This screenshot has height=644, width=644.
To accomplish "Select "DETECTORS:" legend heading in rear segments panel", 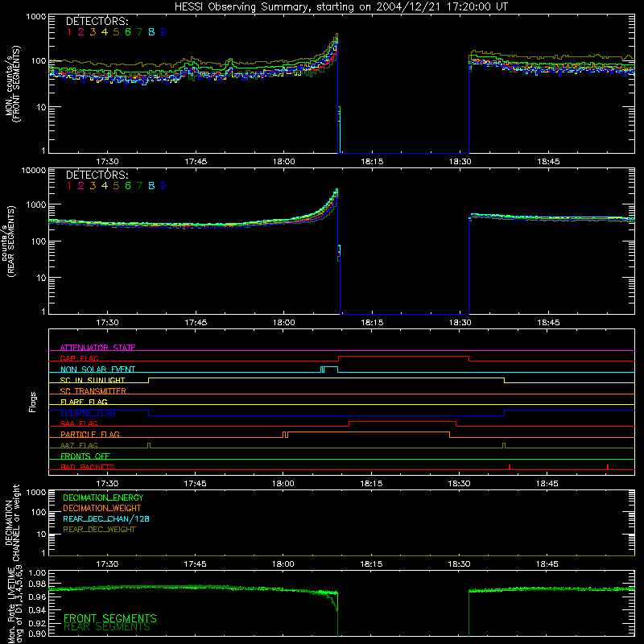I will pyautogui.click(x=97, y=175).
